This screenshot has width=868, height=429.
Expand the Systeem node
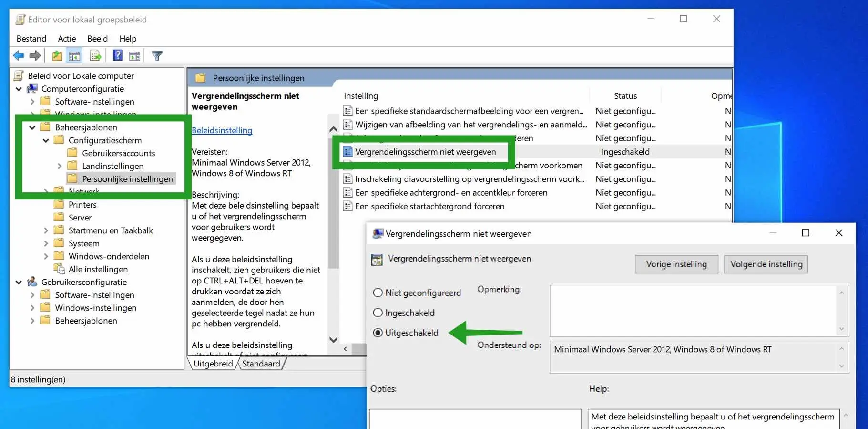click(x=46, y=243)
